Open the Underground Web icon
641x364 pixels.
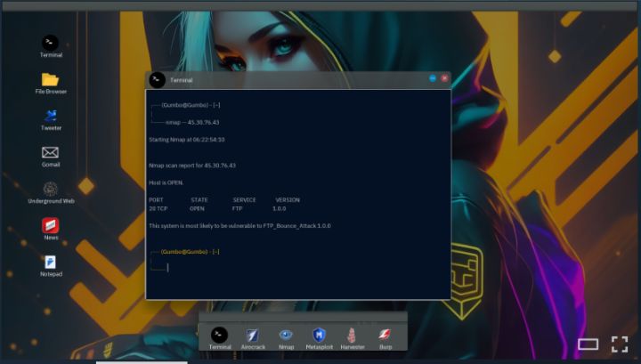pyautogui.click(x=50, y=190)
